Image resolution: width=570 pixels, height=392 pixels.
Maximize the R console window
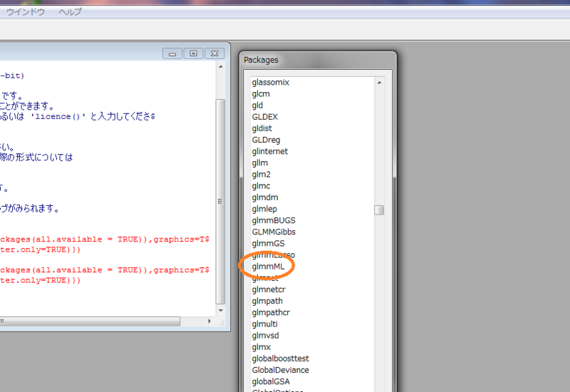pos(193,54)
